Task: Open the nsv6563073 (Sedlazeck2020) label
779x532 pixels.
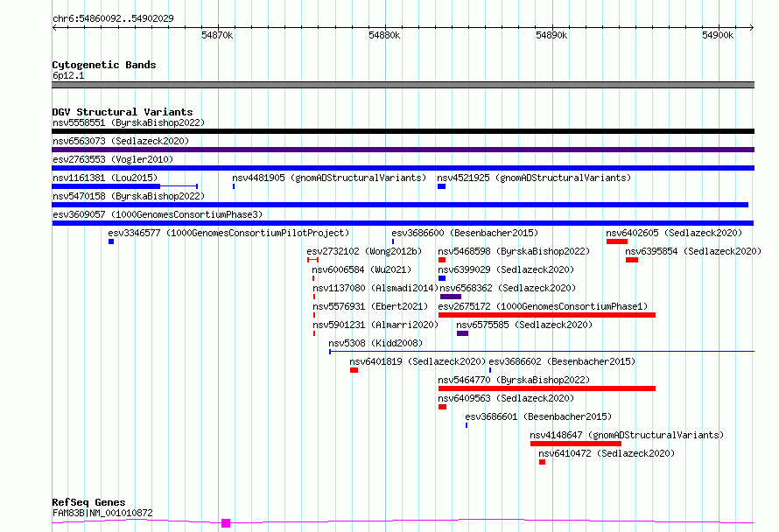Action: [x=121, y=141]
